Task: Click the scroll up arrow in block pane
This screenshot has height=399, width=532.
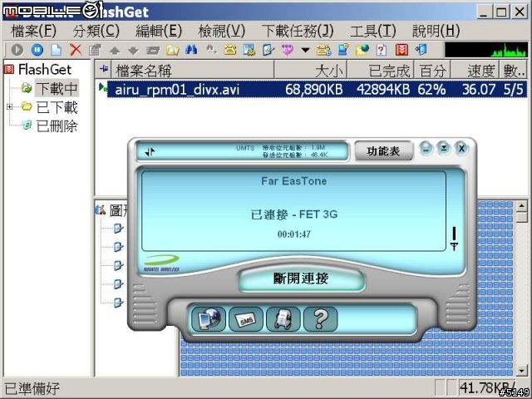Action: (521, 205)
